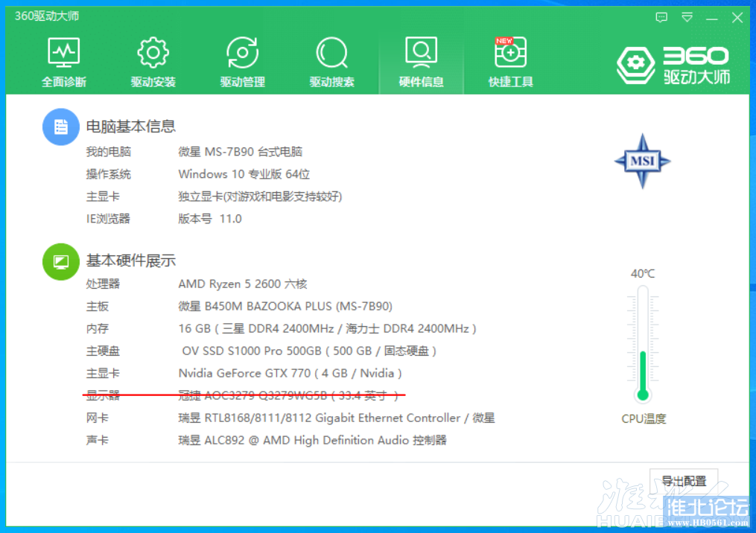Open the feedback message icon in title bar
This screenshot has height=533, width=756.
point(661,18)
